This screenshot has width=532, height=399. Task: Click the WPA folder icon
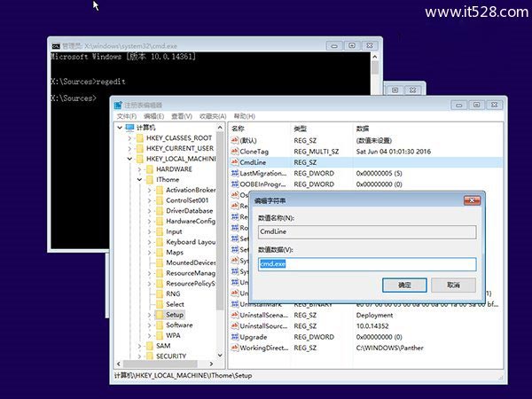[160, 335]
